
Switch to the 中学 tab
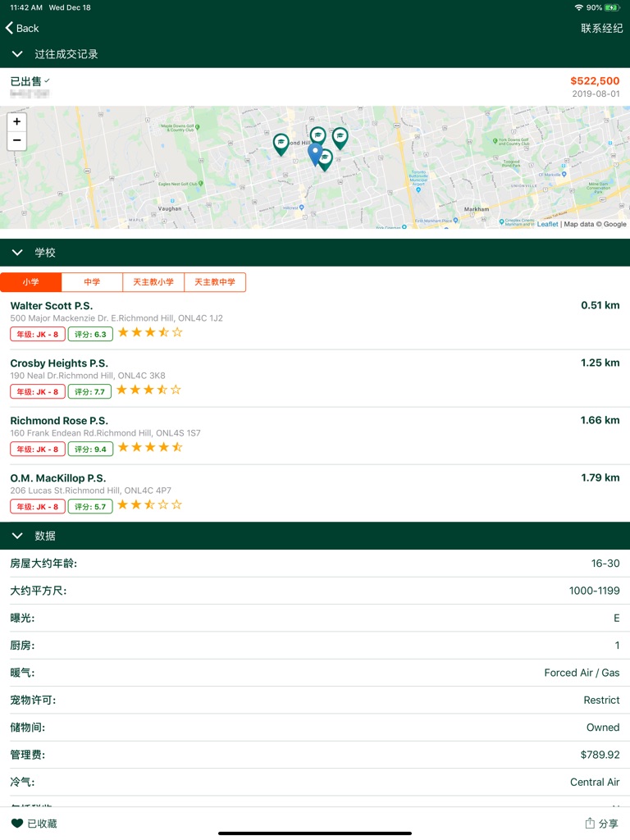(92, 282)
